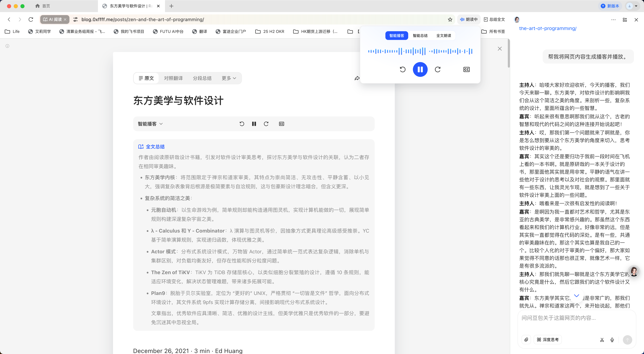Screen dimensions: 644x354
Task: Expand the 智能播客 dropdown in player bar
Action: [150, 124]
